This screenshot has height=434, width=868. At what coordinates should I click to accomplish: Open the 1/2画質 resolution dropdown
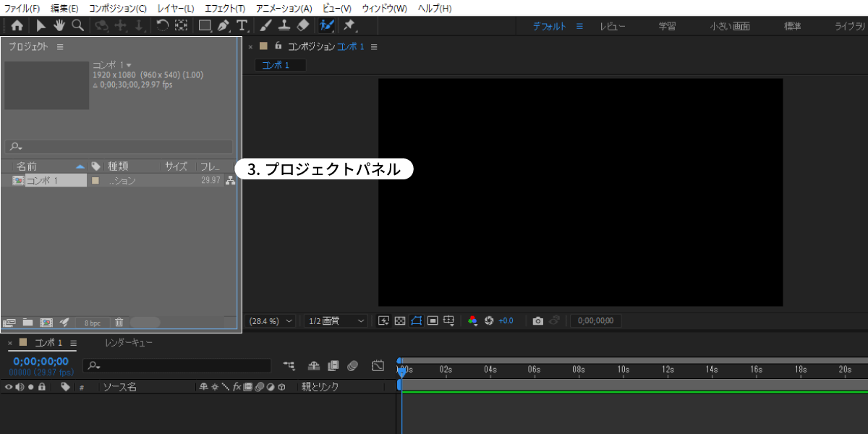(x=336, y=320)
